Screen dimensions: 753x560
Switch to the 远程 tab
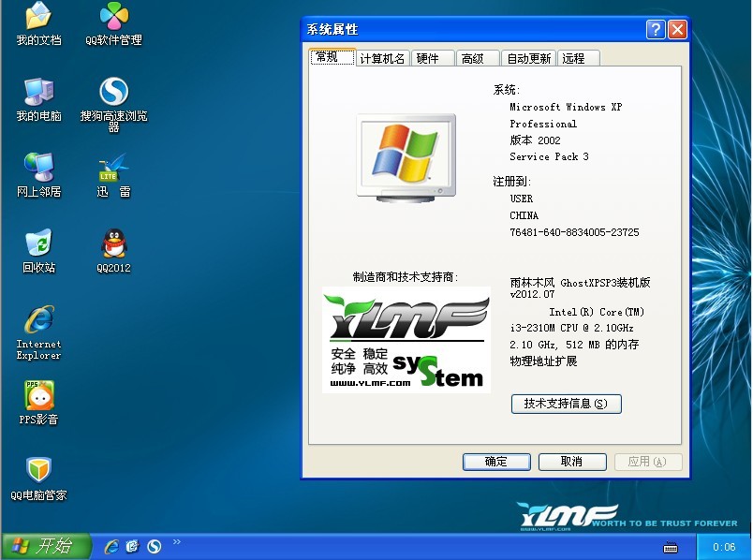tap(578, 59)
